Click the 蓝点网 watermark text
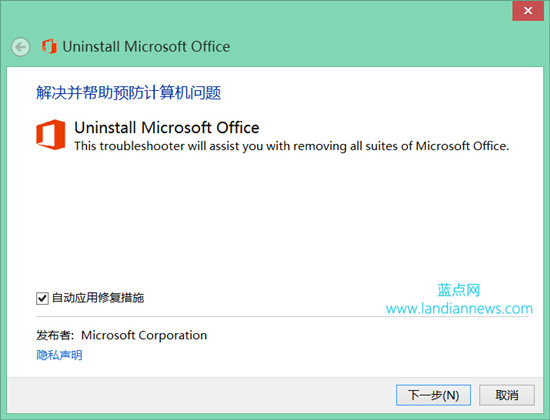550x420 pixels. (458, 290)
